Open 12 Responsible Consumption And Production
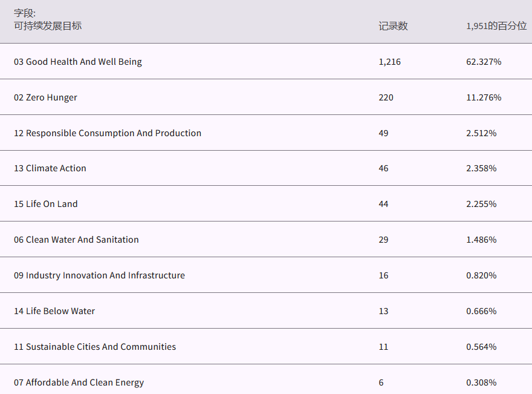532x394 pixels. [x=108, y=133]
